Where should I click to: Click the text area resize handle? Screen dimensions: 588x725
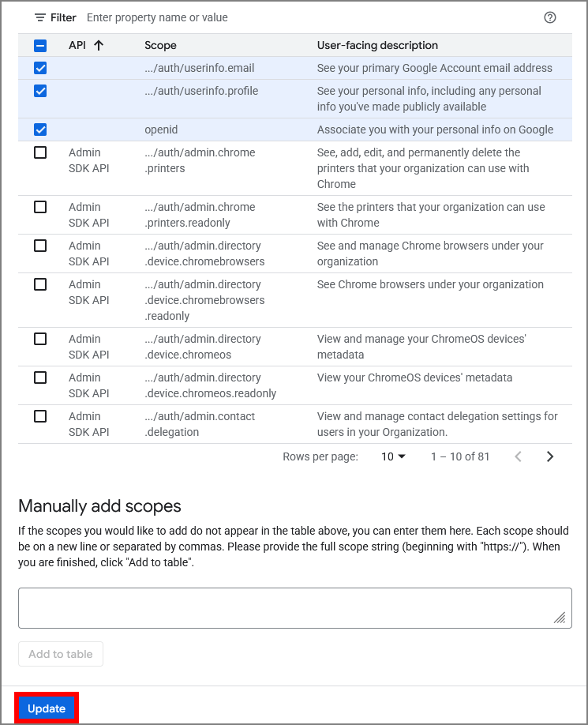coord(560,618)
